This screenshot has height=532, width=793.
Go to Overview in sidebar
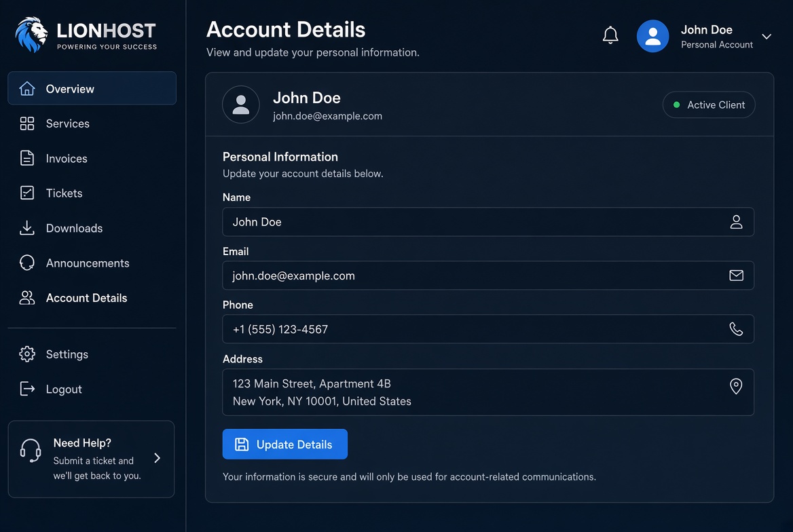click(x=92, y=88)
